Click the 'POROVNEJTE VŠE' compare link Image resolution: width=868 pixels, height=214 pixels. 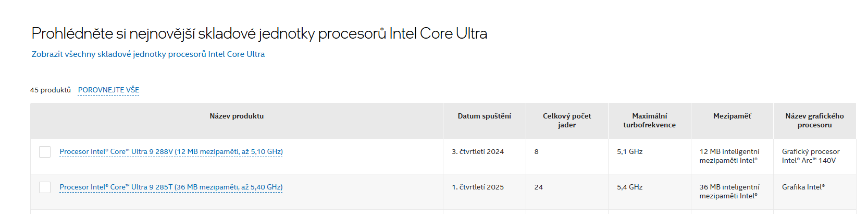108,90
